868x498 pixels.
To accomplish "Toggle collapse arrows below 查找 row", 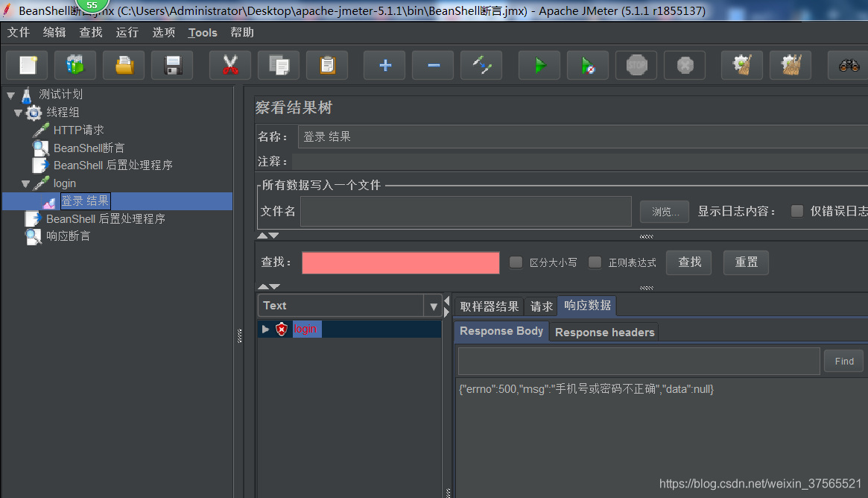I will pos(268,286).
